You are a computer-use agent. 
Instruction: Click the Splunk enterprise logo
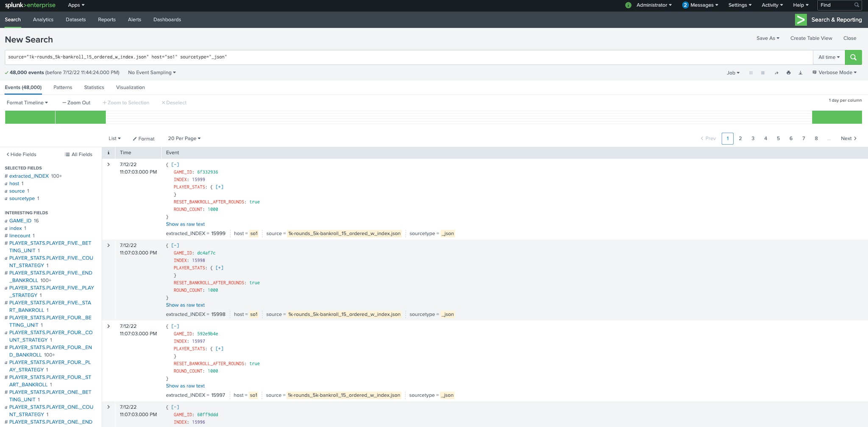click(x=30, y=5)
